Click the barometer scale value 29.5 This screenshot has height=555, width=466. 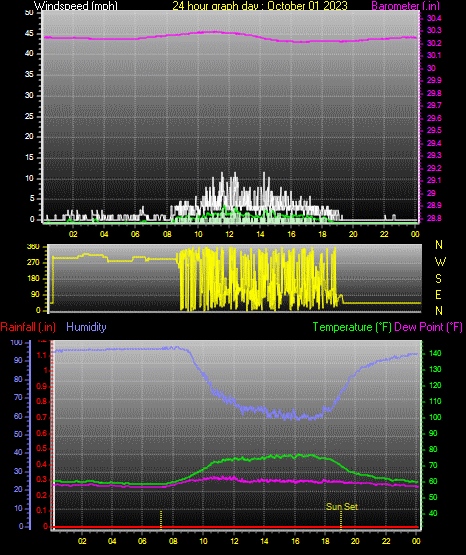point(434,130)
